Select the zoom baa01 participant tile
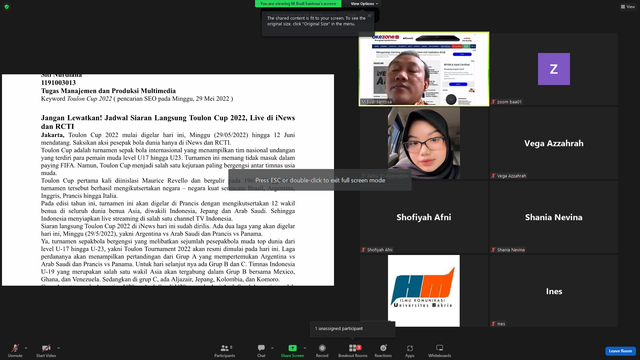The width and height of the screenshot is (640, 360). pos(554,69)
